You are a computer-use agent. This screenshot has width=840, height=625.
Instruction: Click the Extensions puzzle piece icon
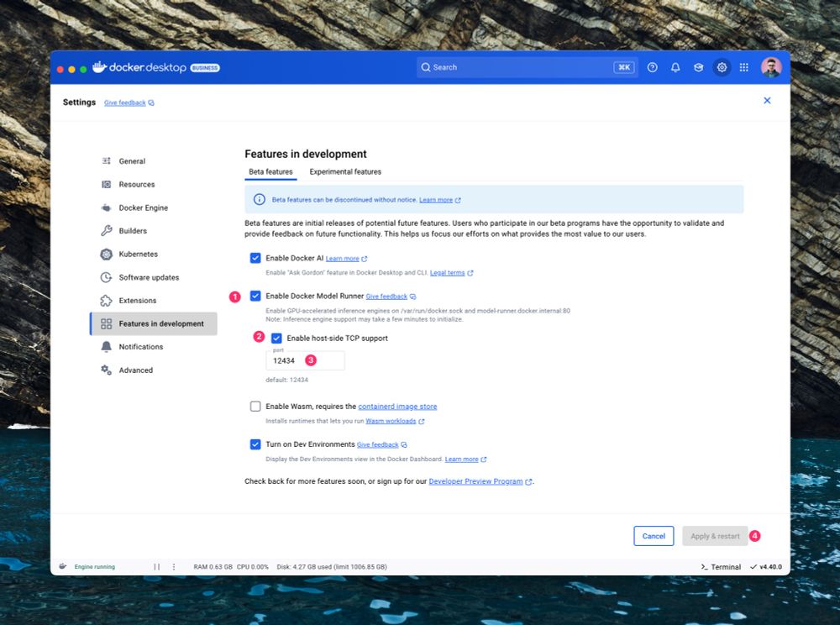107,301
